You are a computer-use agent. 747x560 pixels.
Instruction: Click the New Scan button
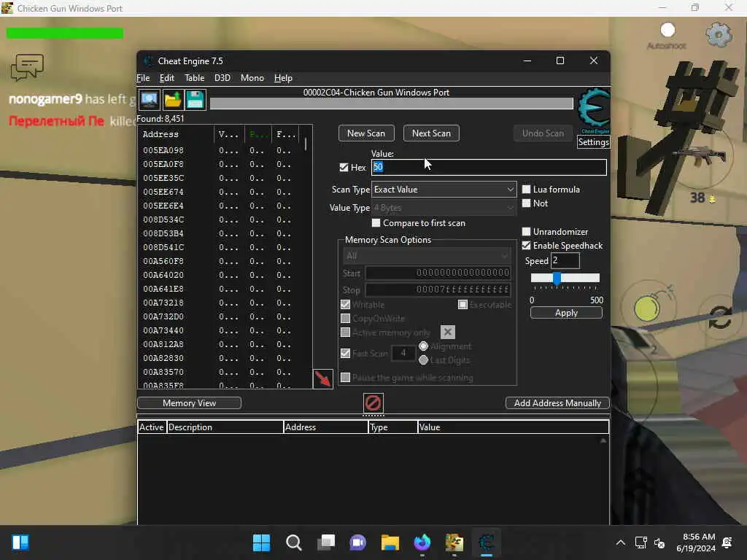coord(366,133)
